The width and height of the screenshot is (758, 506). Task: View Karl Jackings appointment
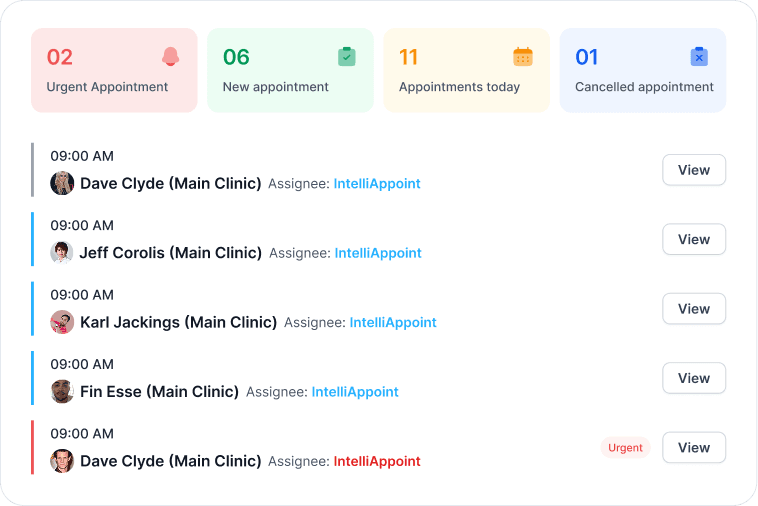tap(694, 309)
